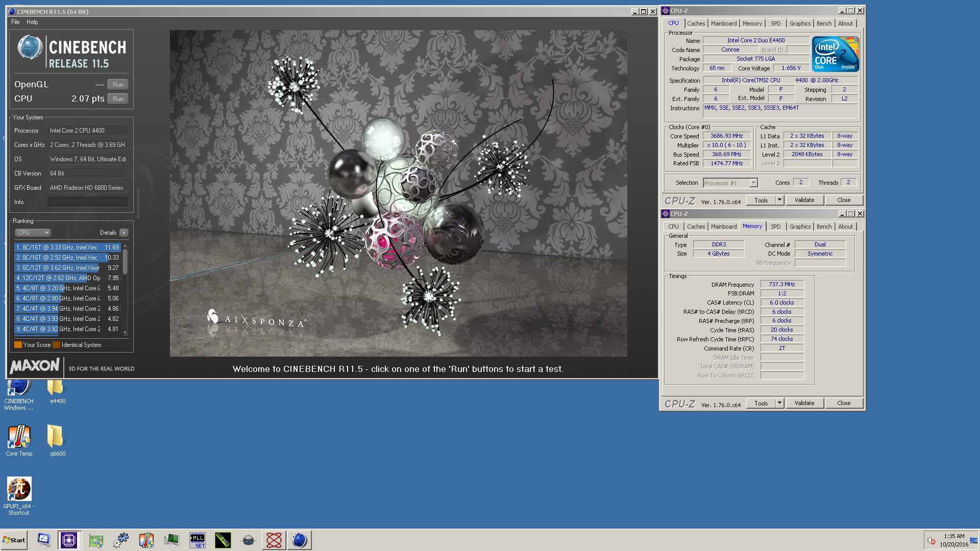Click Tools button in upper CPU-Z
The image size is (980, 551).
pos(761,201)
